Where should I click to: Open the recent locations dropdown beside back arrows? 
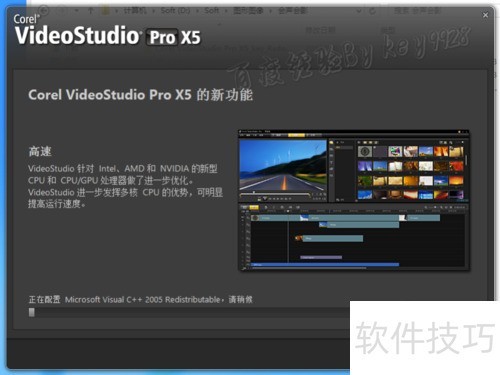(x=77, y=11)
